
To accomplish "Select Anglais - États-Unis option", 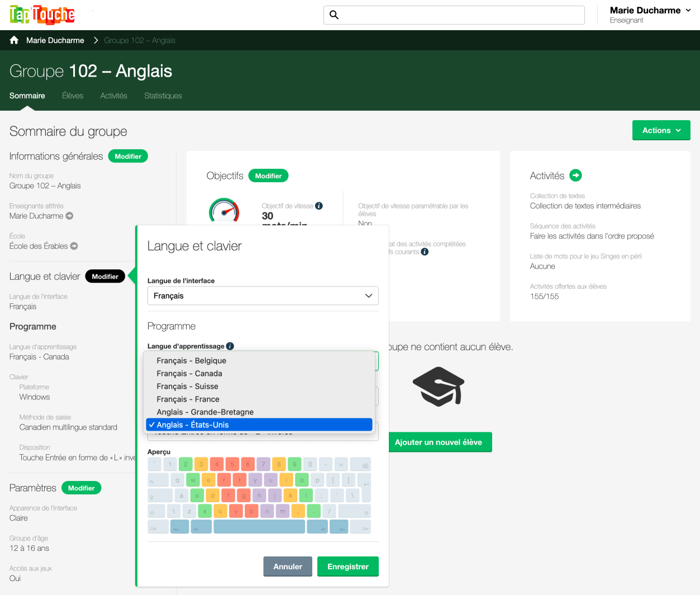I will click(259, 425).
